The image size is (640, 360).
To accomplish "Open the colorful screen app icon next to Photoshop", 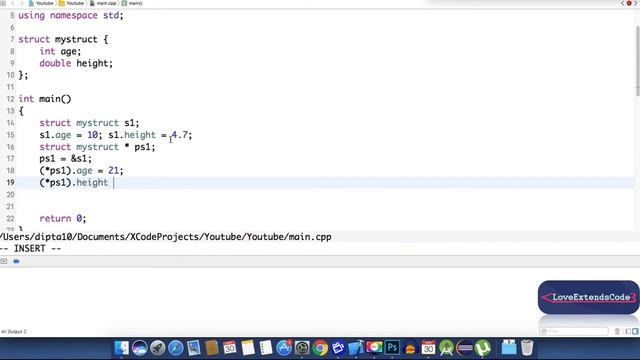I will point(374,348).
